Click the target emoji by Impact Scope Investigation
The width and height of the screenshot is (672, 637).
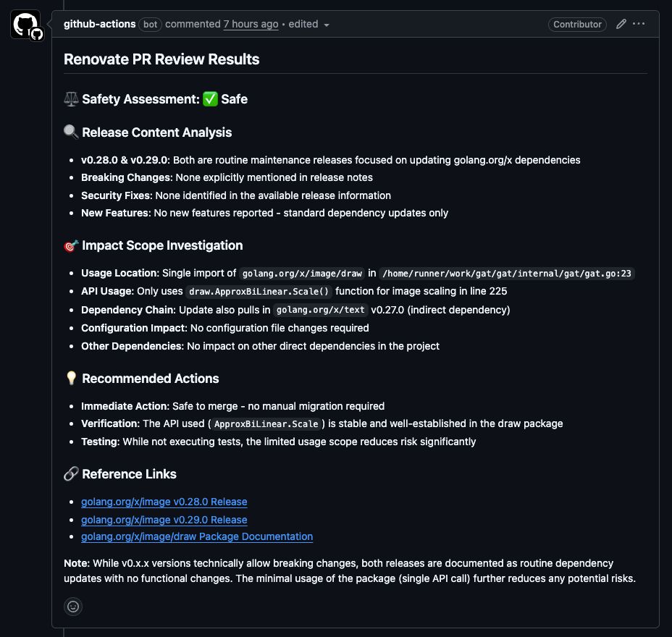click(x=71, y=245)
